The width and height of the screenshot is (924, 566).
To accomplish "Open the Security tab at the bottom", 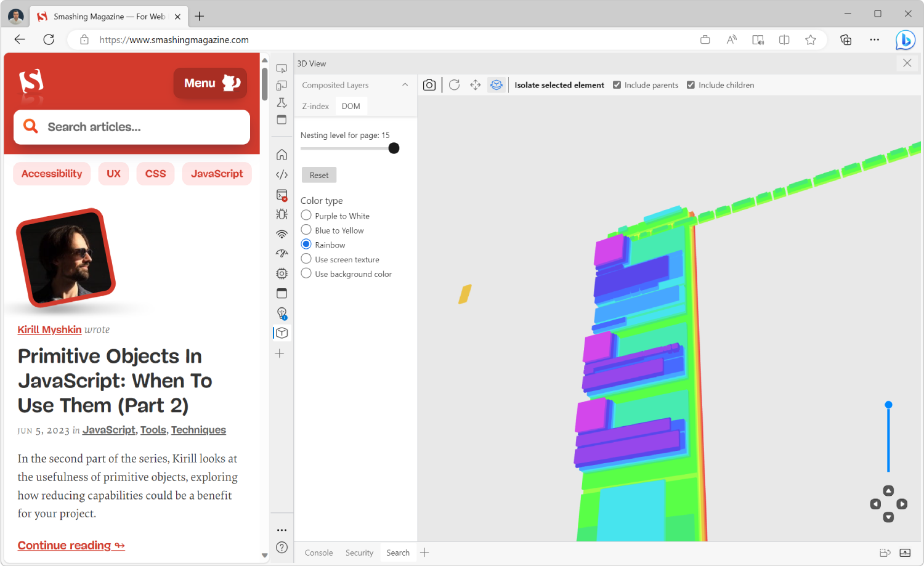I will click(x=359, y=552).
